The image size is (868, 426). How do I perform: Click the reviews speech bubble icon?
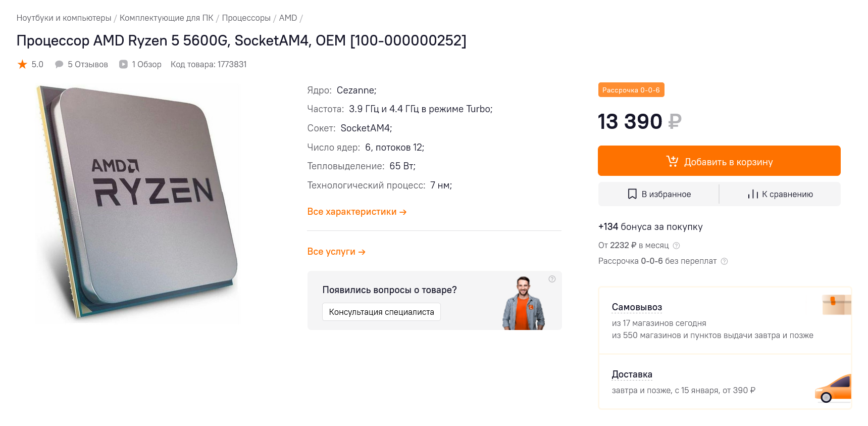point(59,64)
